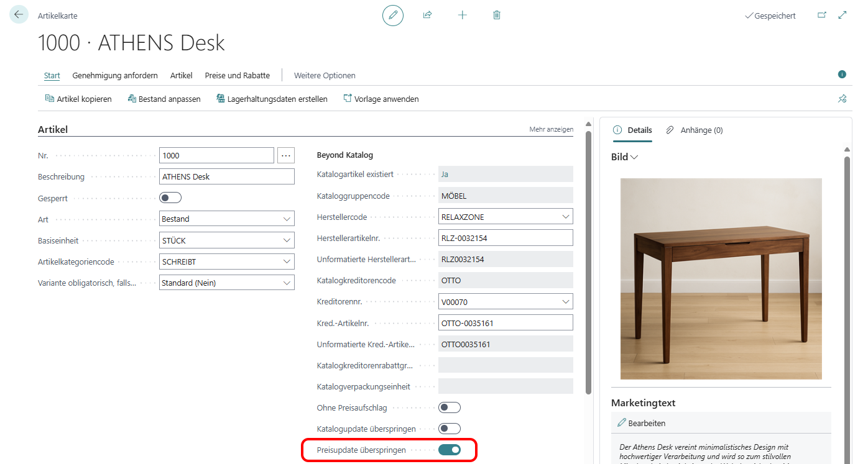Click the expand to fullscreen arrows icon

tap(843, 16)
